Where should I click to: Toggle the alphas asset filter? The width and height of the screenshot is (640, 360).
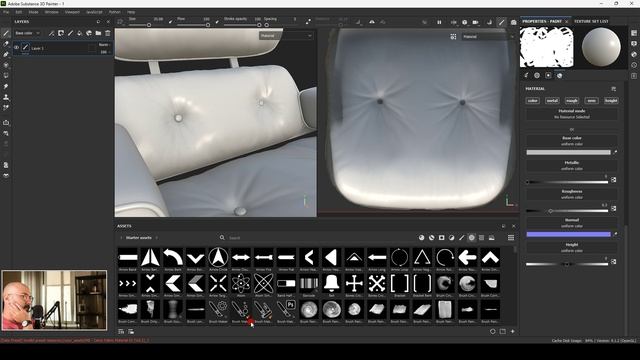point(471,238)
